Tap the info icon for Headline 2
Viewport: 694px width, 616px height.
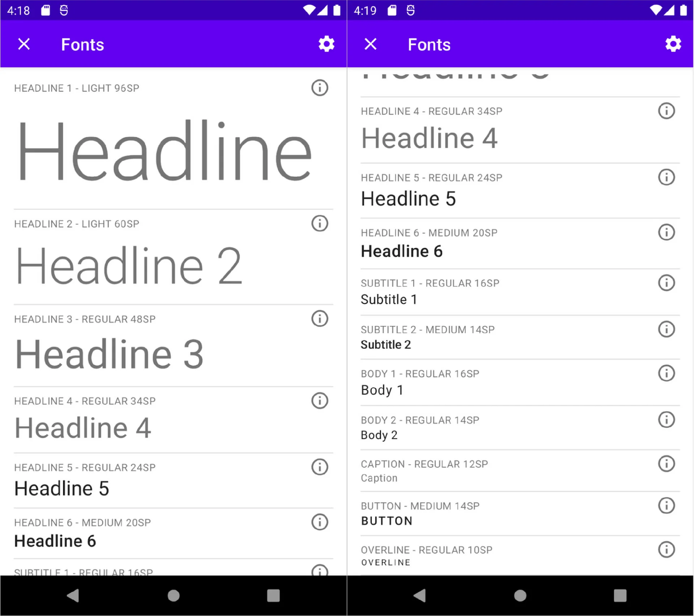click(320, 223)
